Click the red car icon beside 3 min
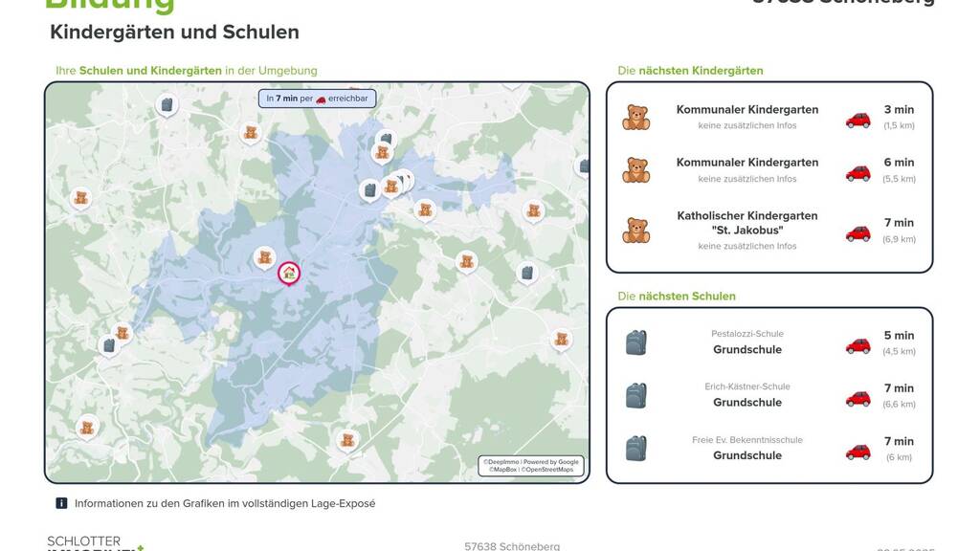 click(857, 120)
